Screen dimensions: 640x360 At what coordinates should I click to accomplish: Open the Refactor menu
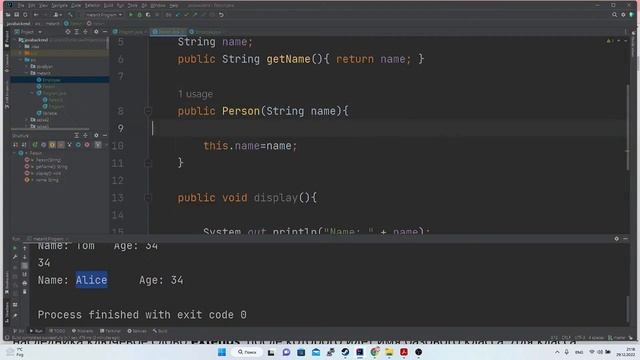92,6
